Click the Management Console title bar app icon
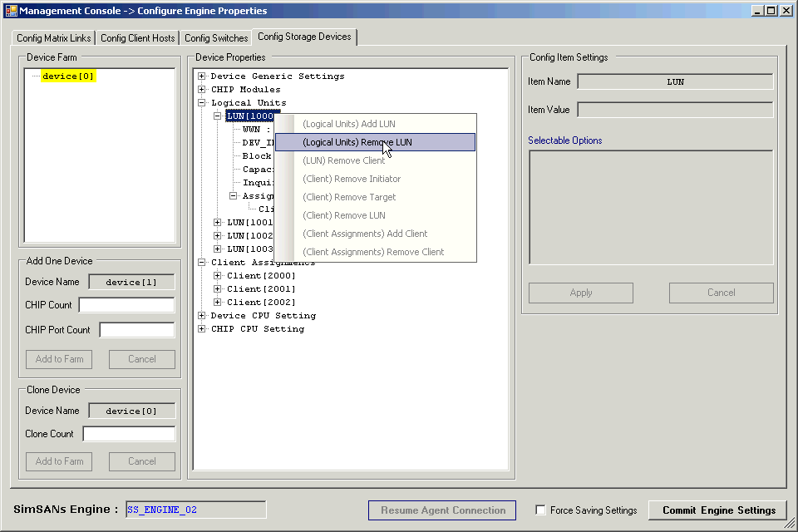Viewport: 798px width, 532px height. [11, 11]
